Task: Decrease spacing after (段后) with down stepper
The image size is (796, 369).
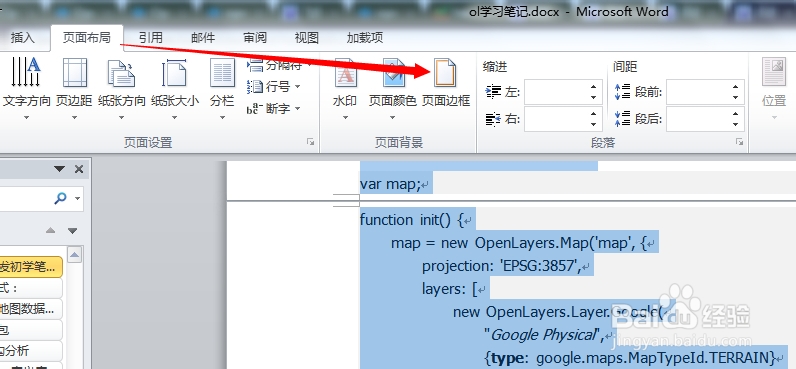Action: pos(736,125)
